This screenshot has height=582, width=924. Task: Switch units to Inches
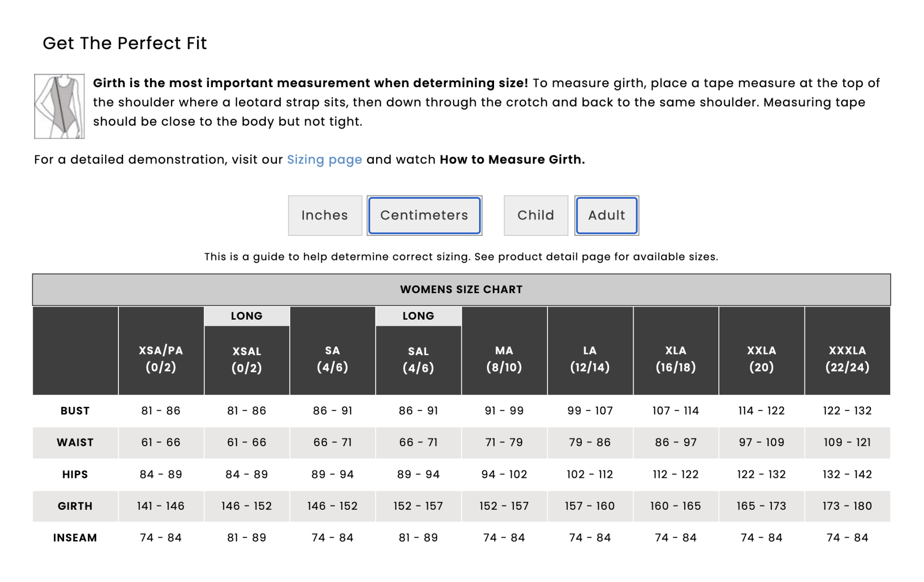[x=325, y=215]
